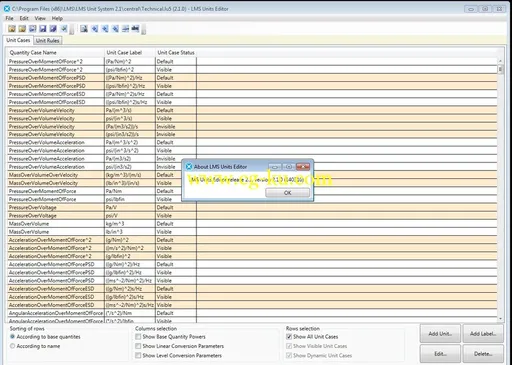This screenshot has height=365, width=512.
Task: Switch to the Unit Cases tab
Action: coord(18,40)
